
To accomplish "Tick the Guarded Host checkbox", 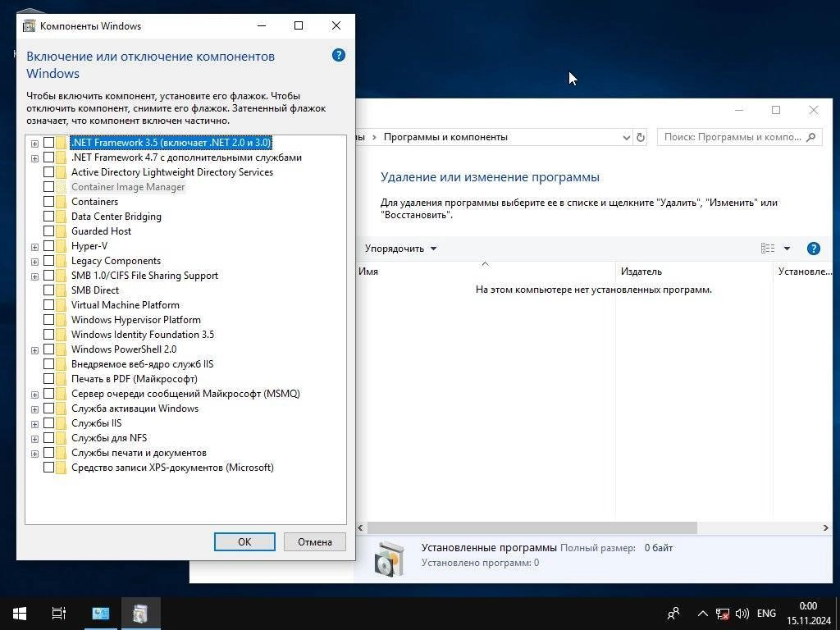I will (48, 231).
